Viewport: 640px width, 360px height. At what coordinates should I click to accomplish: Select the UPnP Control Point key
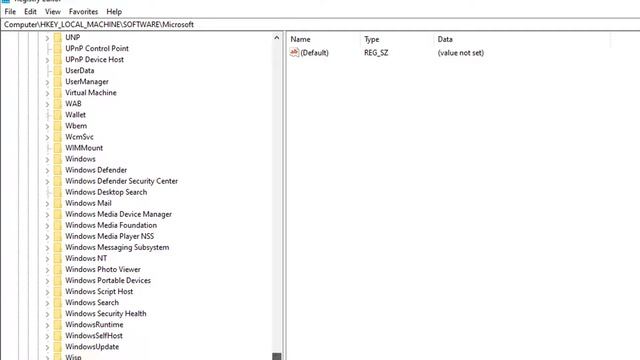coord(97,48)
